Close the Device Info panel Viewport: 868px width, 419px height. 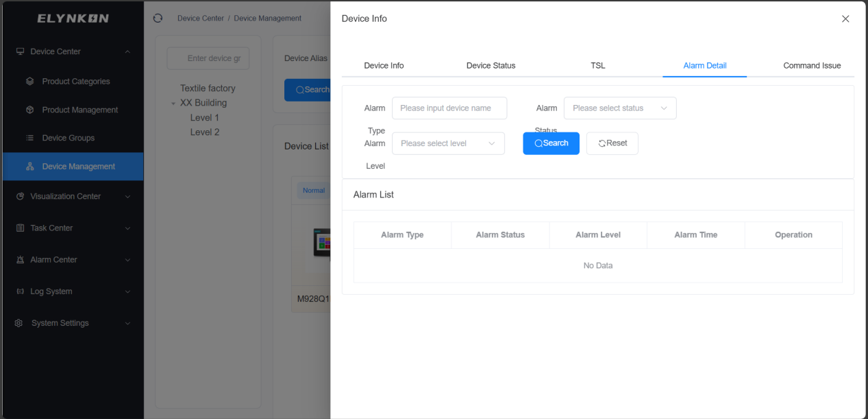pyautogui.click(x=845, y=19)
